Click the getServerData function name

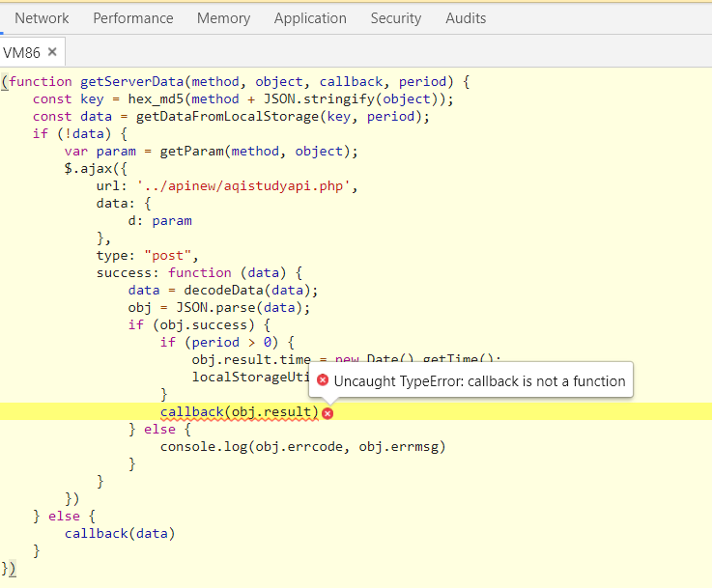pyautogui.click(x=131, y=82)
